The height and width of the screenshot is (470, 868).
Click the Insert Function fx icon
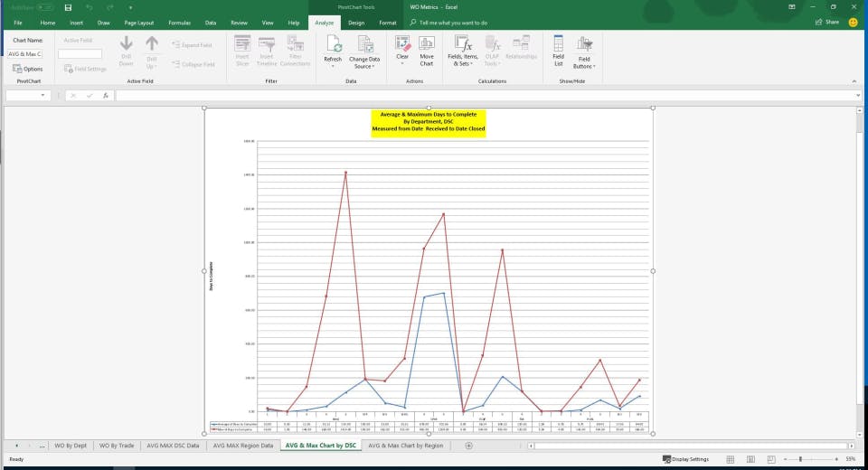point(105,95)
